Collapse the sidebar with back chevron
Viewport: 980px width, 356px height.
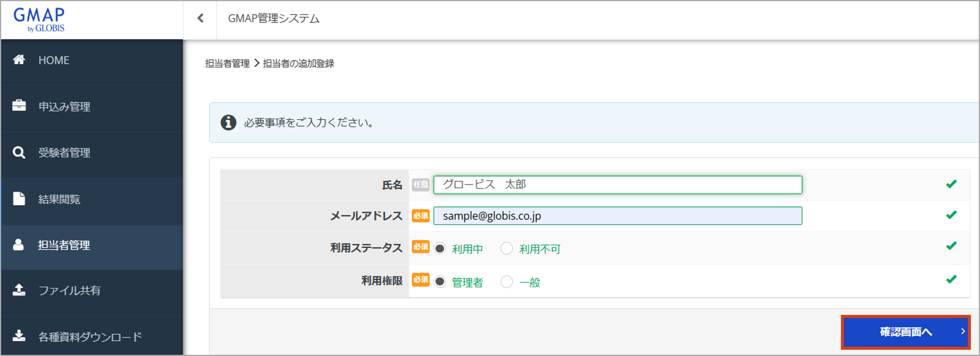coord(200,18)
